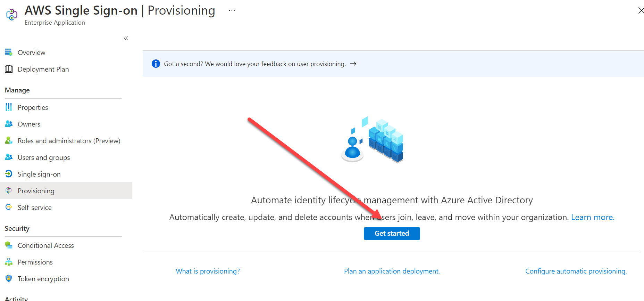Click the Single sign-on arrow icon
Screen dimensions: 644x301
click(x=9, y=174)
